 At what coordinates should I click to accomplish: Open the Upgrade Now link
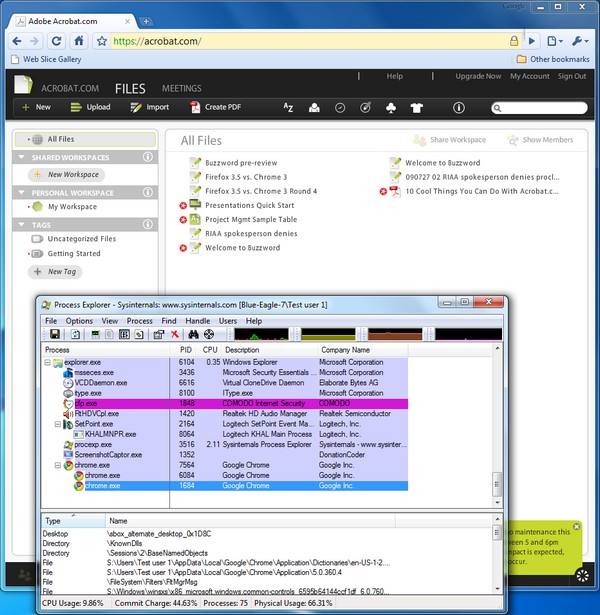coord(478,76)
